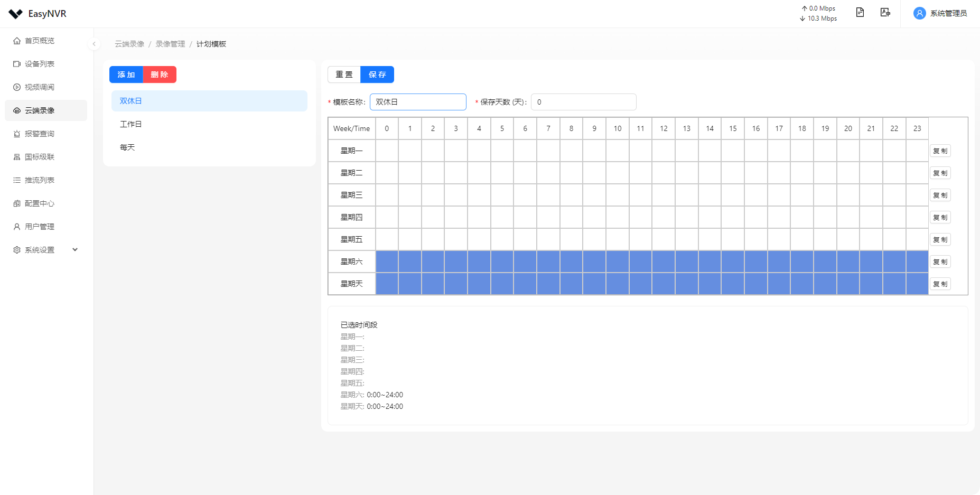Open 配置中心 menu item
The width and height of the screenshot is (980, 495).
(46, 203)
